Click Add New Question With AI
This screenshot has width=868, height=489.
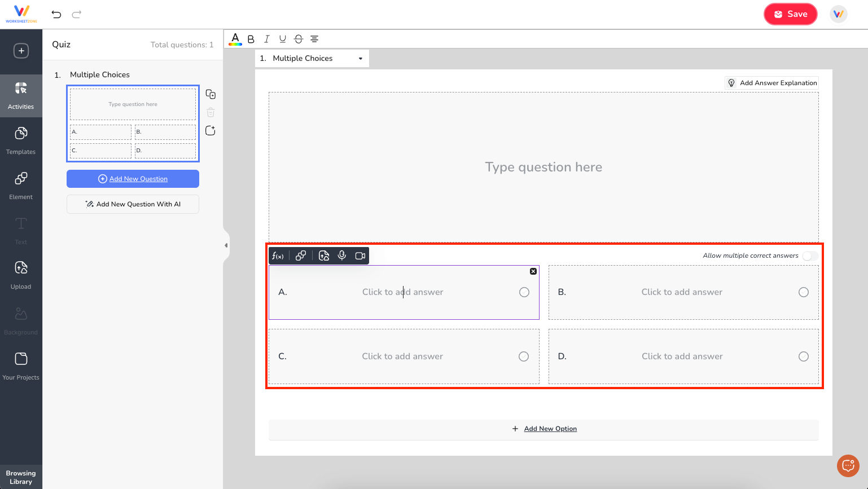click(133, 204)
